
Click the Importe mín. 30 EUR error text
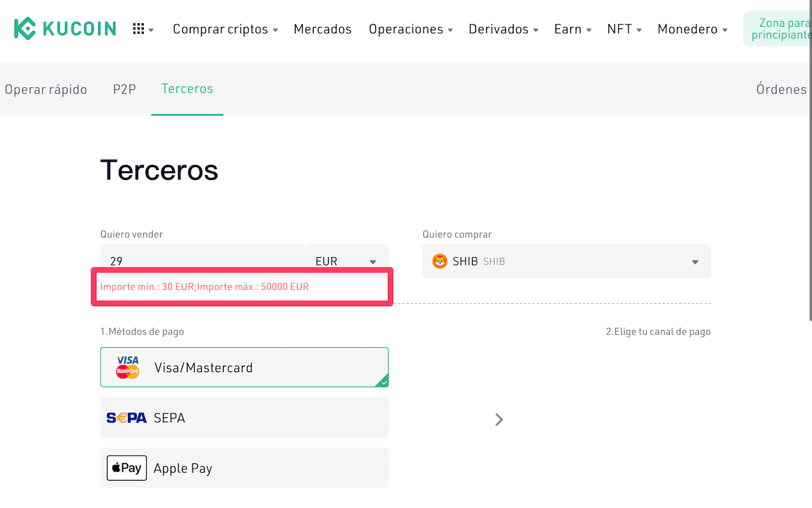click(205, 287)
